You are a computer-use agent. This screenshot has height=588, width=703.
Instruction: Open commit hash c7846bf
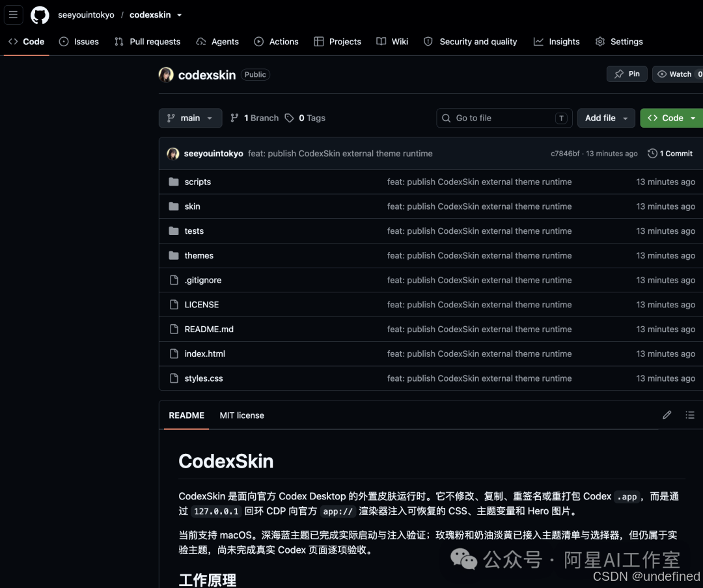565,154
